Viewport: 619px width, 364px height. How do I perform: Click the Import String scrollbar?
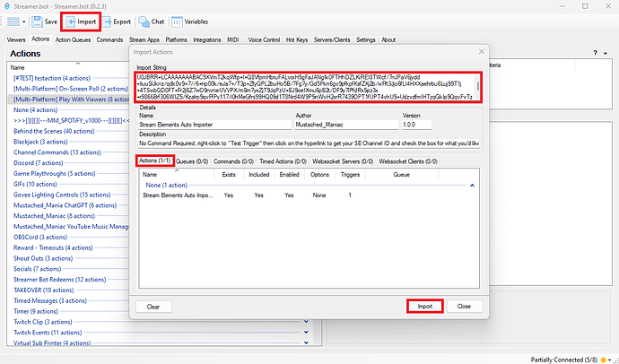[x=477, y=88]
